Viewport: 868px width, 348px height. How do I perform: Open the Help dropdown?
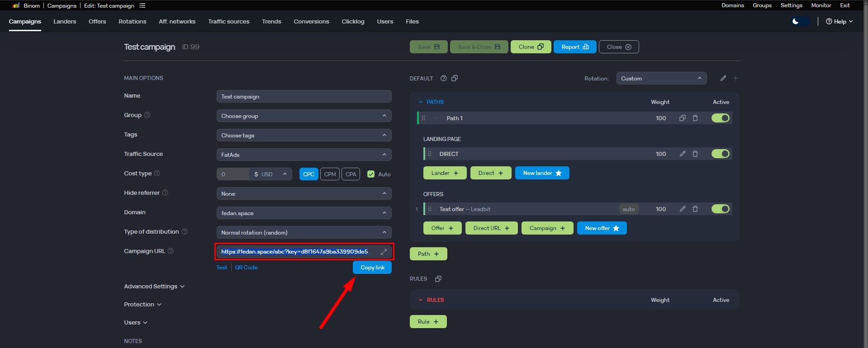839,21
